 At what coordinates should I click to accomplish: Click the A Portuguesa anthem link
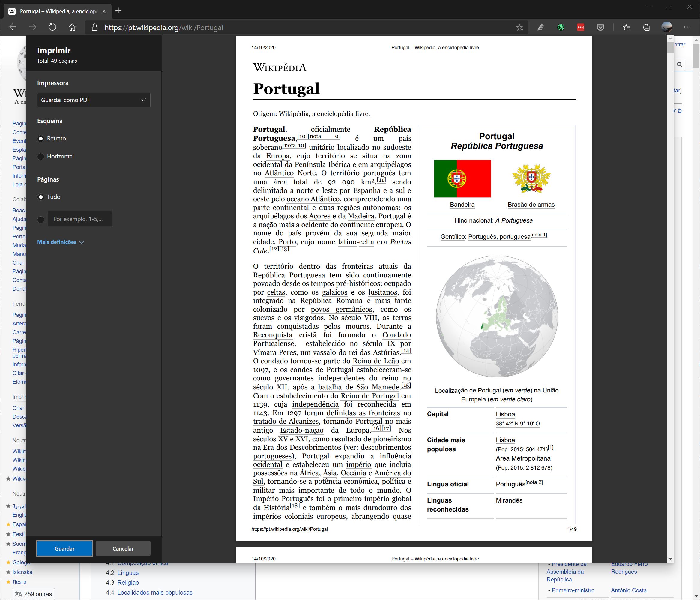(514, 220)
